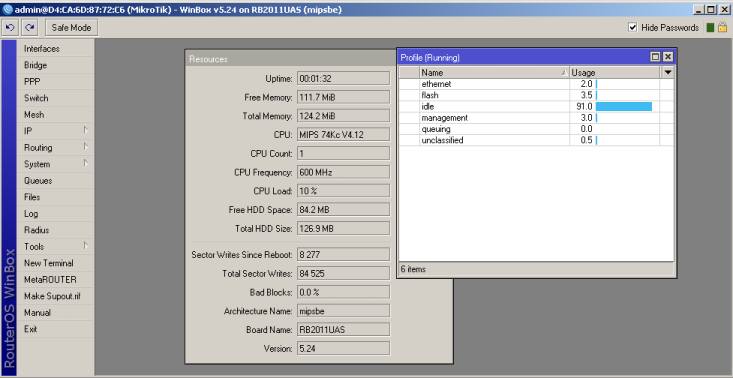Screen dimensions: 733x378
Task: Click the CPU field showing MIPS 74Kc
Action: click(x=343, y=135)
